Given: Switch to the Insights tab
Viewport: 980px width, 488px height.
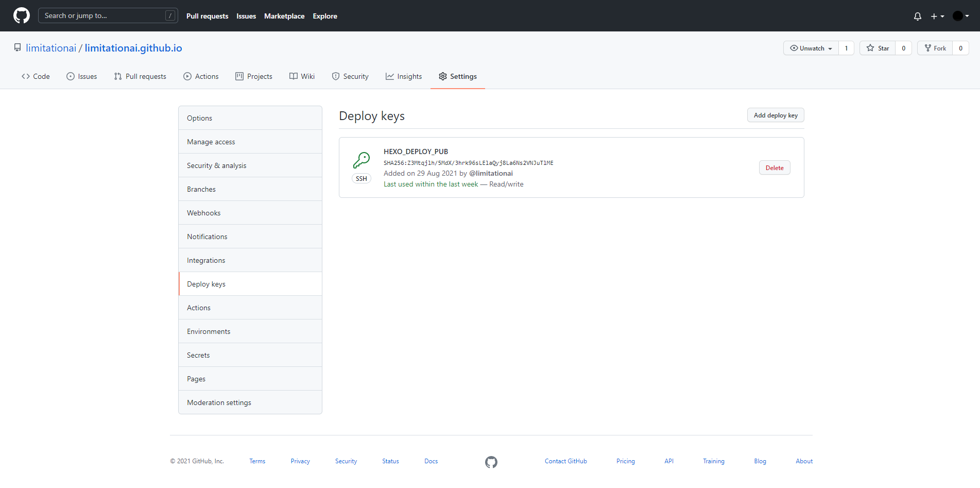Looking at the screenshot, I should click(404, 76).
